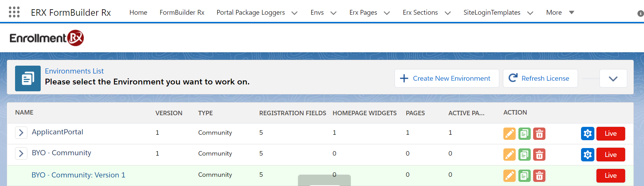Expand the ApplicantPortal row

[x=21, y=133]
